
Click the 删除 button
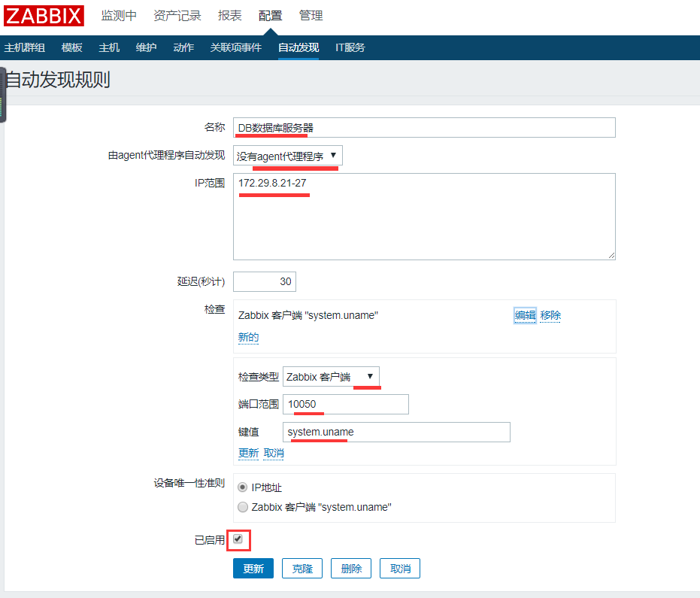pos(351,569)
